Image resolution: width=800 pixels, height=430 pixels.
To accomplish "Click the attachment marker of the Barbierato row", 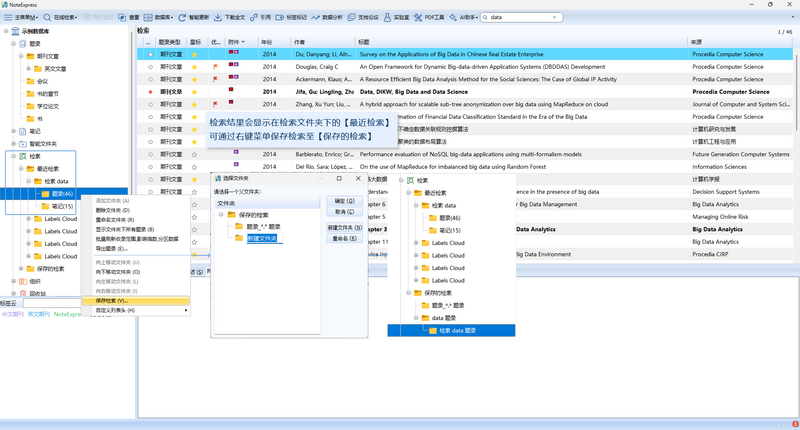I will tap(236, 152).
